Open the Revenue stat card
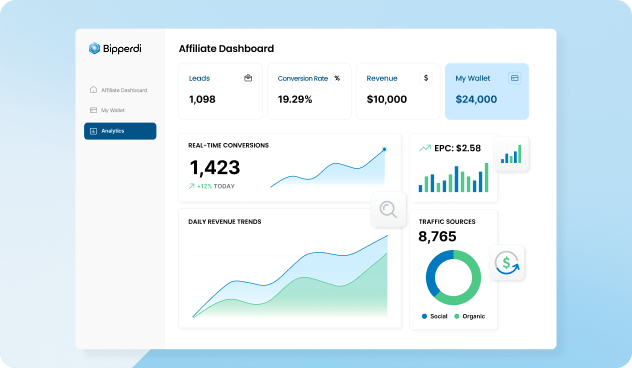632x368 pixels. tap(398, 91)
